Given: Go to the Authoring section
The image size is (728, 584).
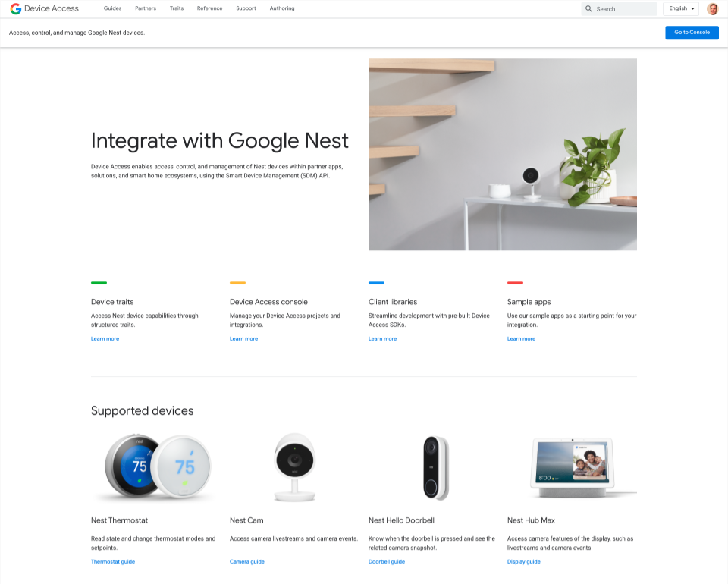Looking at the screenshot, I should (x=282, y=8).
